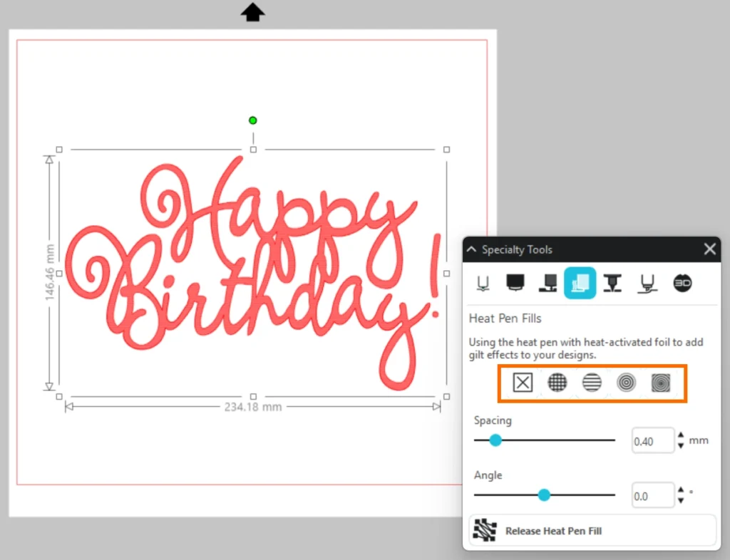Click the green rotation handle above text

pyautogui.click(x=252, y=120)
